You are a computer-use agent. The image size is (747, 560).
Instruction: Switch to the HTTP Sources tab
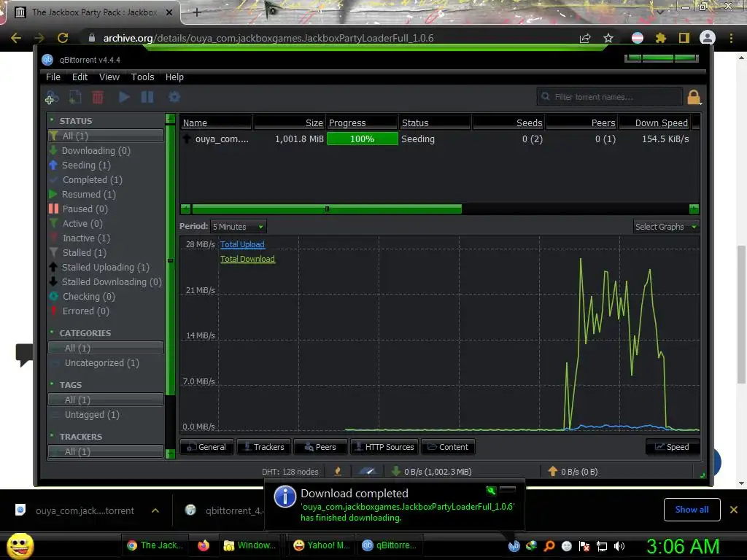pos(384,447)
